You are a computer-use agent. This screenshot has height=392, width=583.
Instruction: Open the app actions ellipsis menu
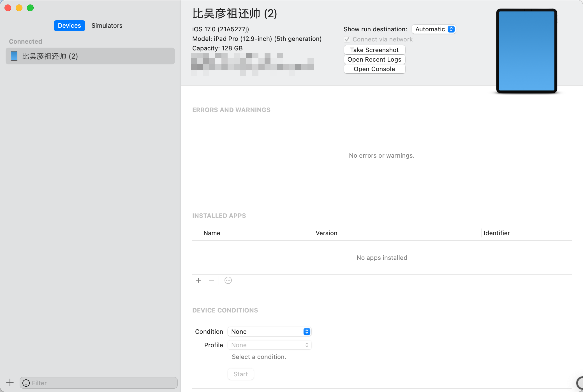[x=228, y=280]
